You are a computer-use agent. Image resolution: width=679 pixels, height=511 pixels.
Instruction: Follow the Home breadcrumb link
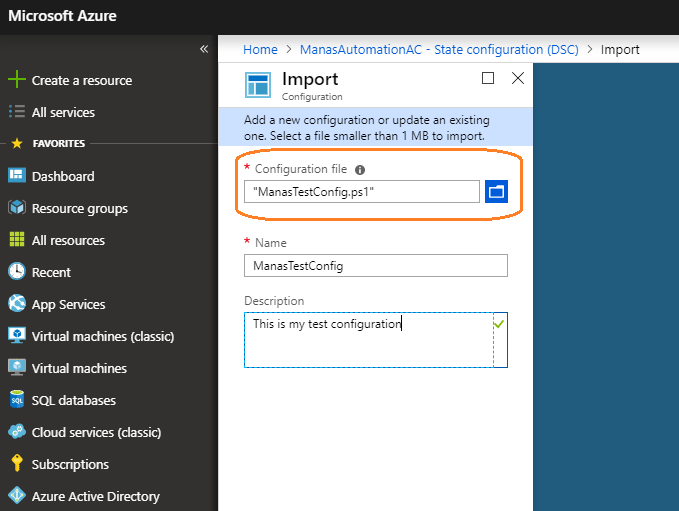pos(260,49)
